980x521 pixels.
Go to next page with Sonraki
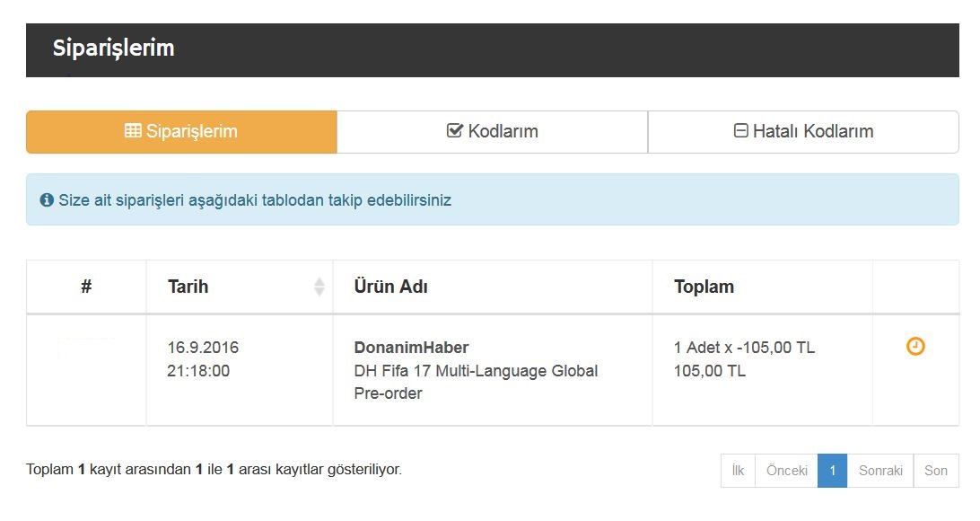coord(879,471)
